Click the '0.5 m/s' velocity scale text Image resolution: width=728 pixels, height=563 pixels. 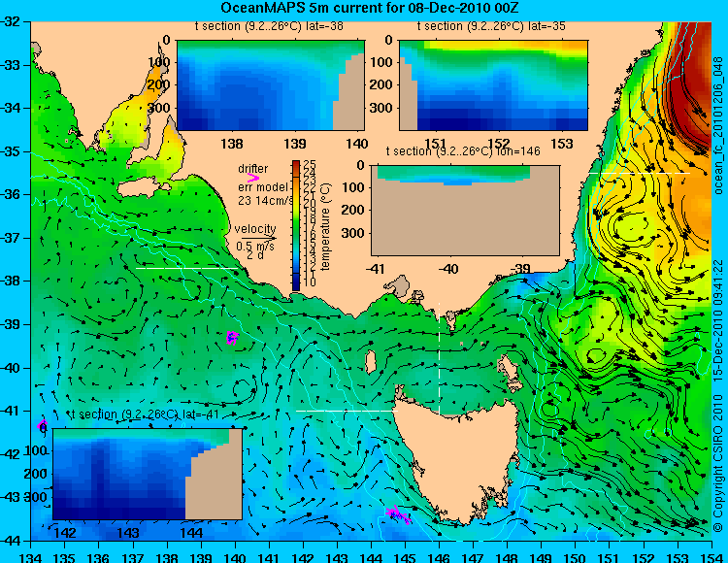[x=255, y=246]
